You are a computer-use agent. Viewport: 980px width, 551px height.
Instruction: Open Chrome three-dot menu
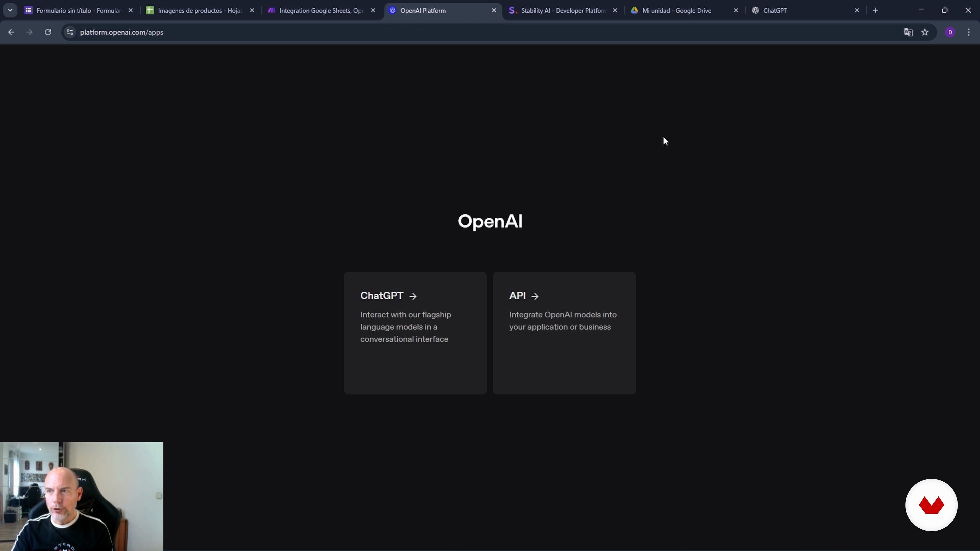click(x=969, y=32)
